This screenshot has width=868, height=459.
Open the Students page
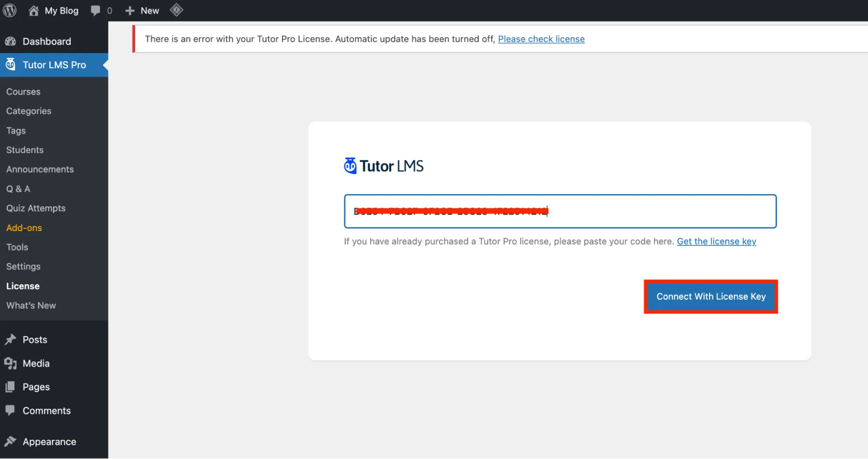point(25,150)
